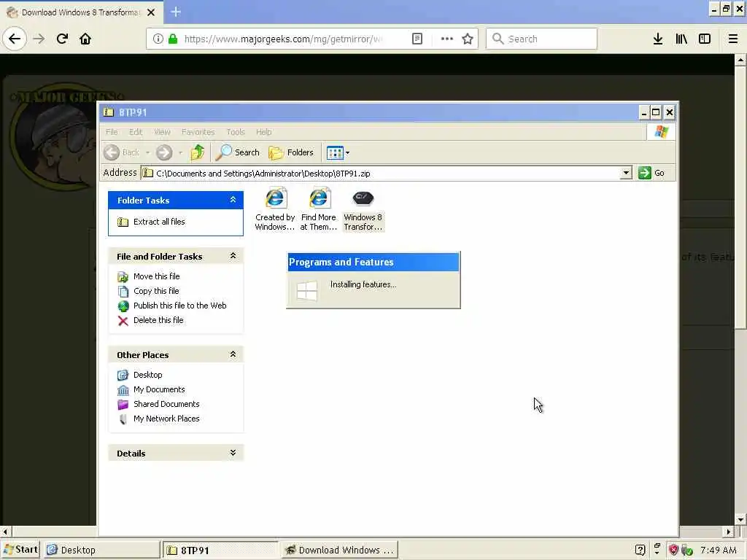Open Firefox downloads panel
The width and height of the screenshot is (747, 560).
tap(657, 39)
